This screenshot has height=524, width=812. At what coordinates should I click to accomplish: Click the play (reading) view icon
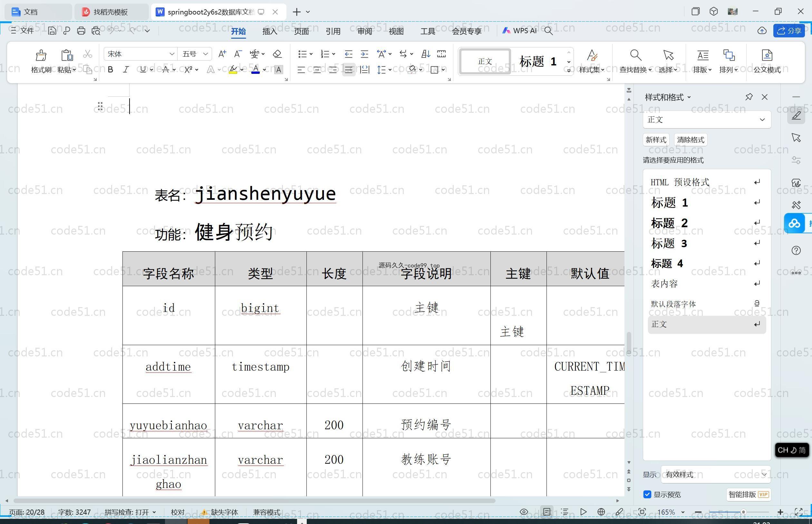click(583, 512)
